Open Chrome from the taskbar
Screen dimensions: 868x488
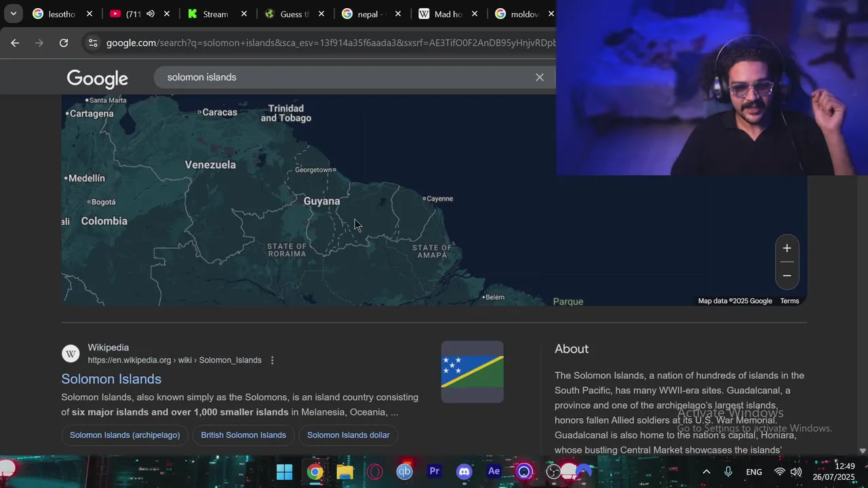pos(315,472)
